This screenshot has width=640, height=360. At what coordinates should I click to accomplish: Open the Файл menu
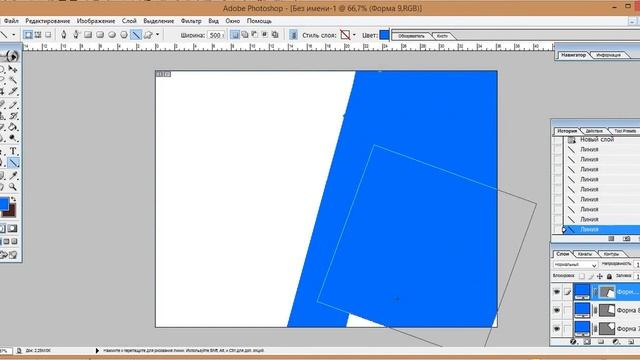click(11, 21)
